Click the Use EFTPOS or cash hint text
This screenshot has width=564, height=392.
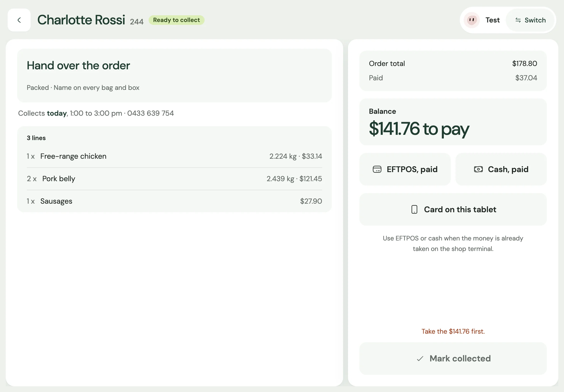[x=453, y=244]
